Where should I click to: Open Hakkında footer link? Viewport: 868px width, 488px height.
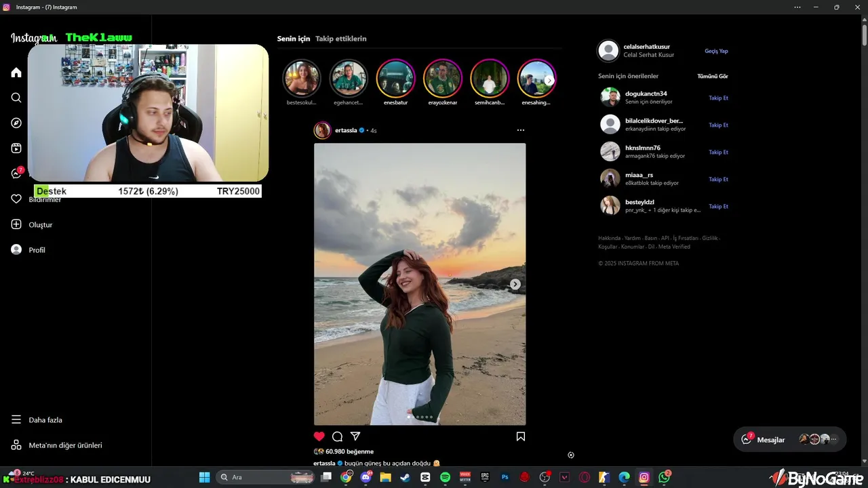tap(609, 238)
